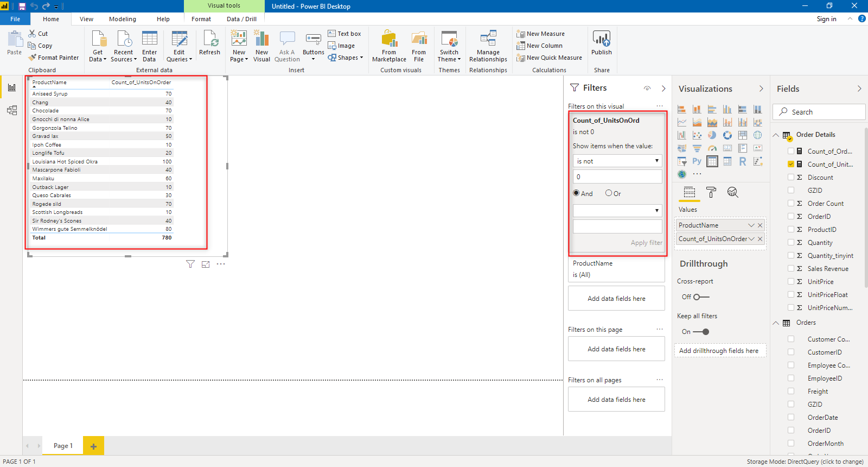This screenshot has height=467, width=868.
Task: Insert a Text box
Action: click(x=344, y=34)
